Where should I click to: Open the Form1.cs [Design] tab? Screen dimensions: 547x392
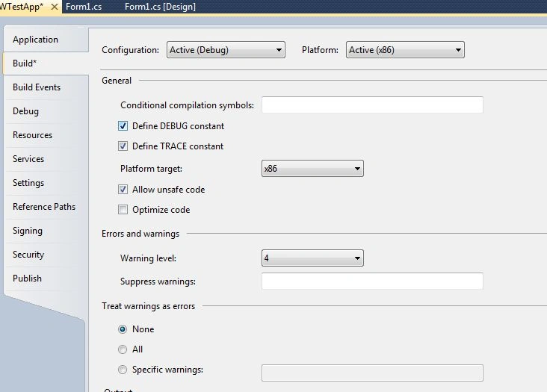[x=160, y=7]
